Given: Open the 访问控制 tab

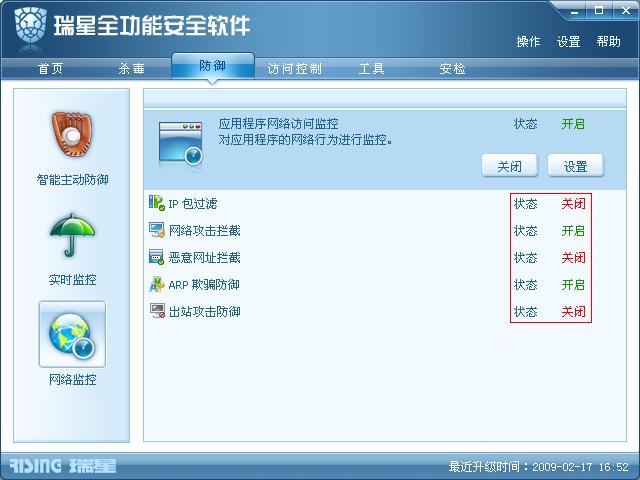Looking at the screenshot, I should pos(294,68).
